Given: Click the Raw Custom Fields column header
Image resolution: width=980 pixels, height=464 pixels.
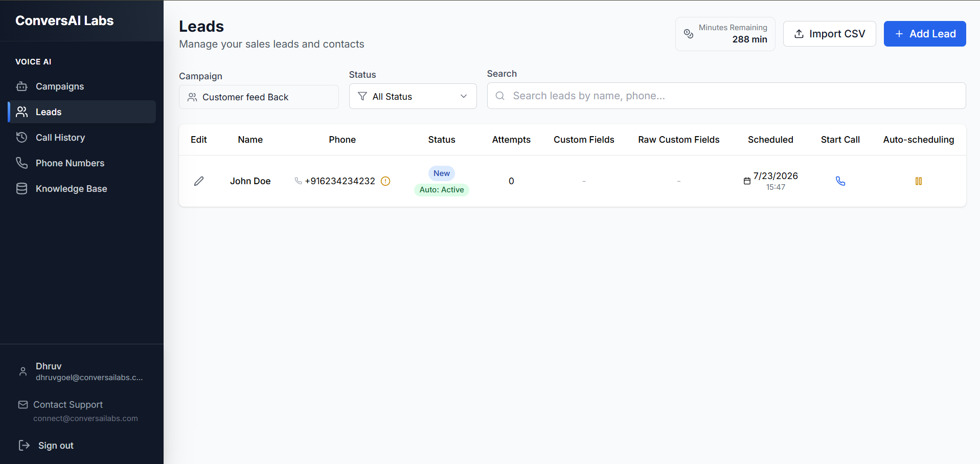Looking at the screenshot, I should coord(678,140).
